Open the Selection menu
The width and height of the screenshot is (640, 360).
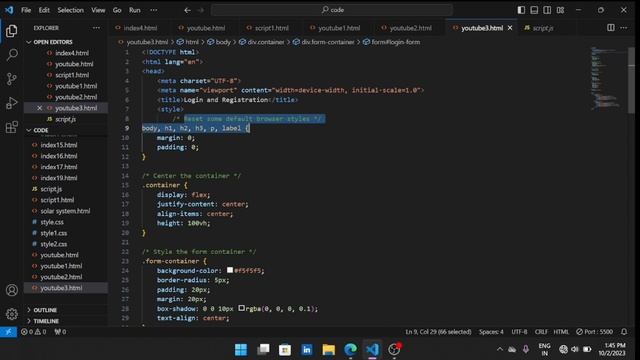pos(70,10)
